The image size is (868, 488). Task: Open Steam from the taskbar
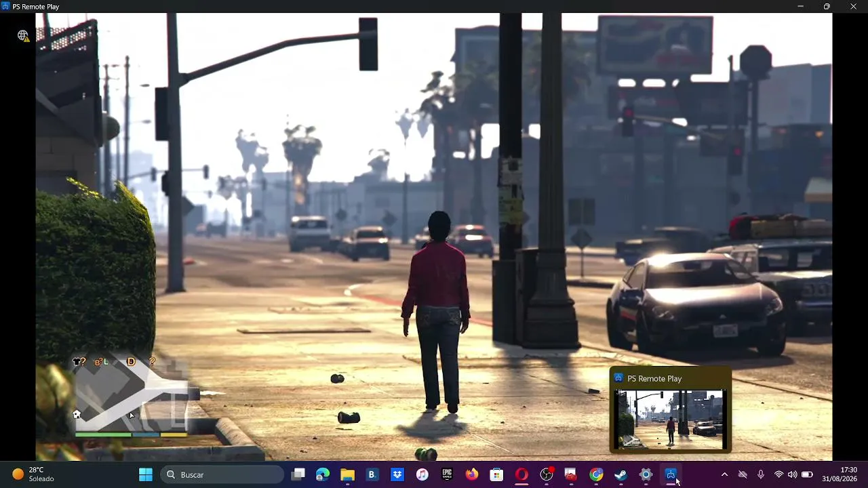pos(620,474)
